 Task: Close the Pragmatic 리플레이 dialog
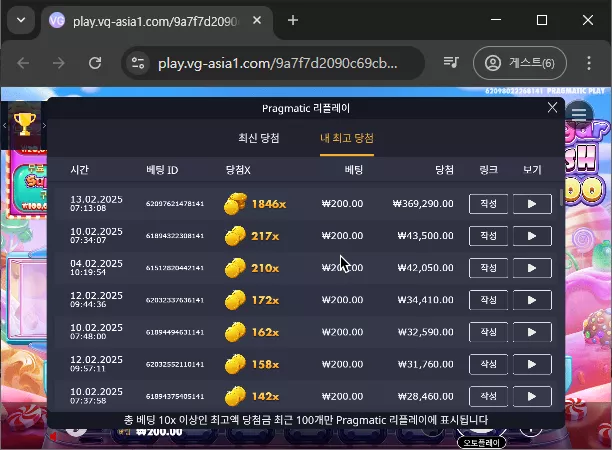[x=552, y=107]
